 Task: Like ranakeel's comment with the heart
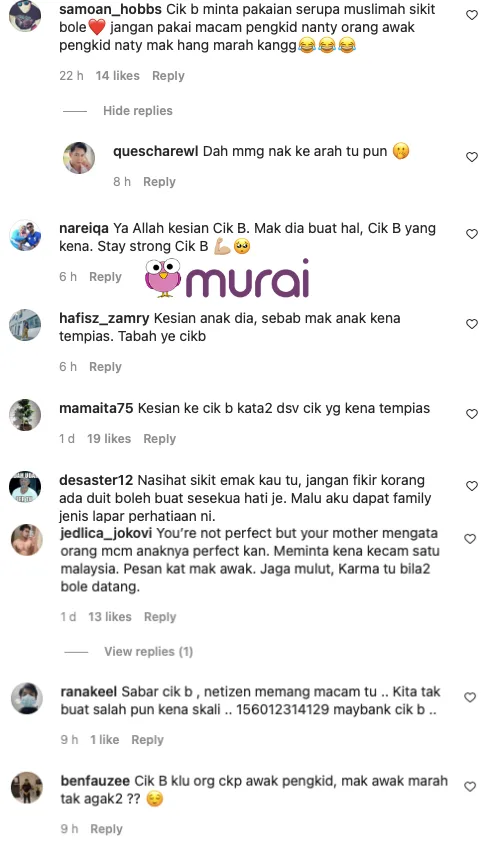pyautogui.click(x=470, y=697)
